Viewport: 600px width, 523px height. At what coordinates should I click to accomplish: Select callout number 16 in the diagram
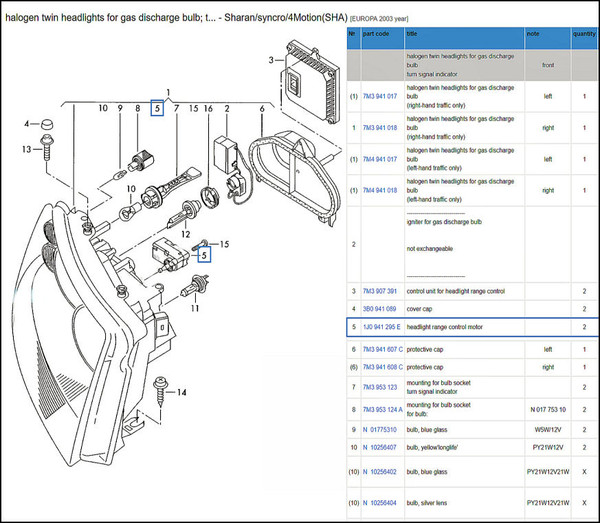[x=208, y=108]
